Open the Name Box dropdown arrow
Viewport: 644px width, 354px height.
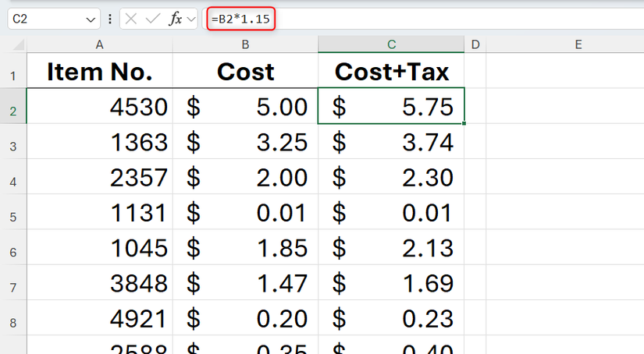pos(91,19)
